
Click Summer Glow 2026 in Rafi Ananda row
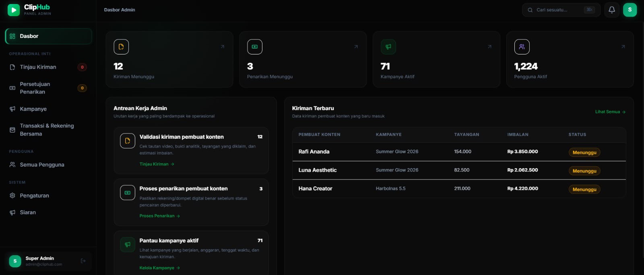coord(397,152)
